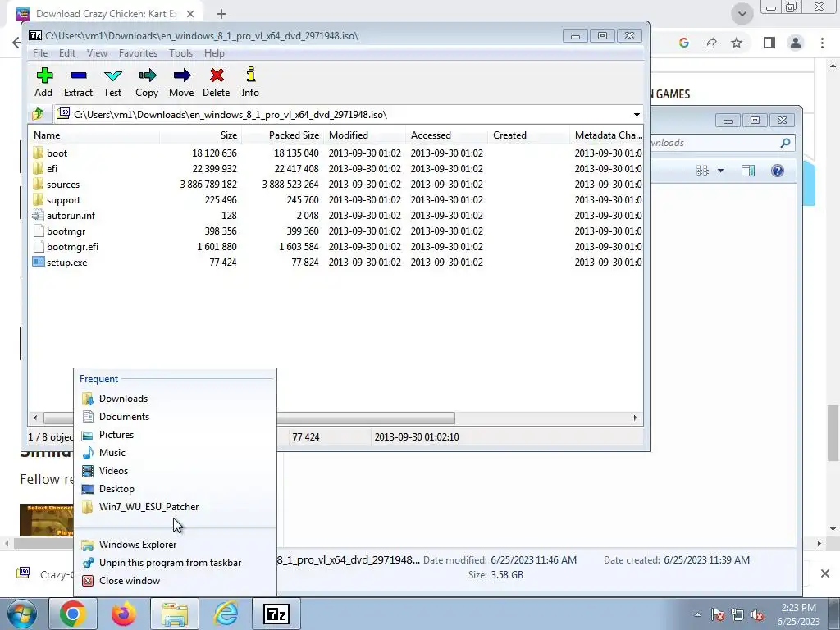Click the Explorer search magnifier icon
Screen dimensions: 840x630
click(785, 143)
